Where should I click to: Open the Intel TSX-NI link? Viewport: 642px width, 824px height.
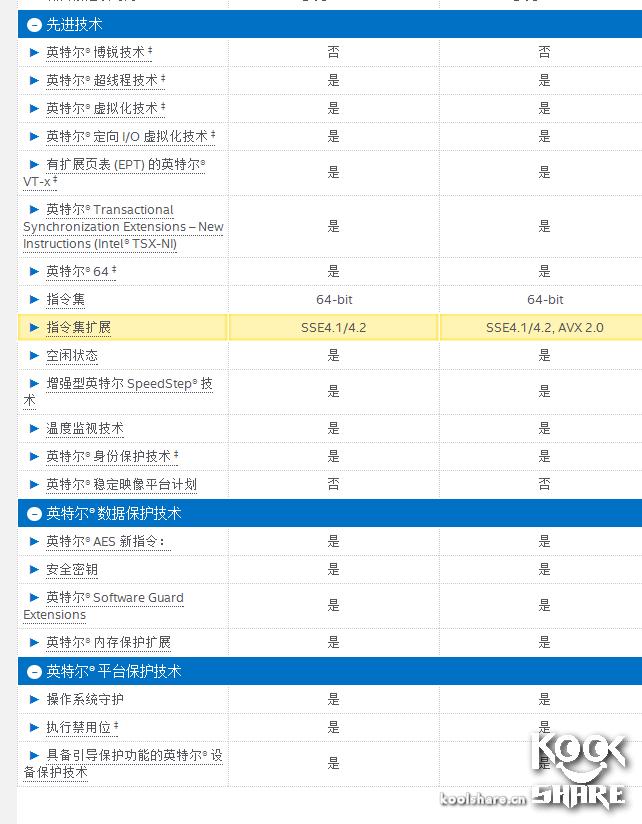point(123,226)
